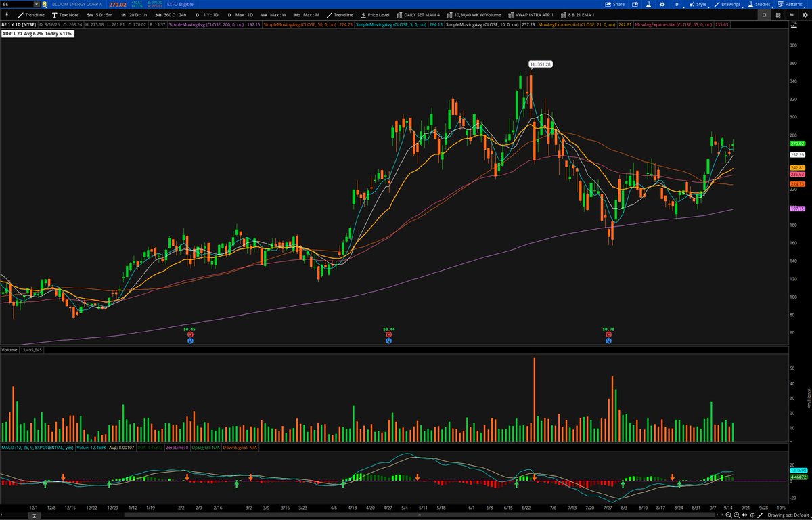The image size is (812, 520).
Task: Click the MACD study title label
Action: (37, 448)
